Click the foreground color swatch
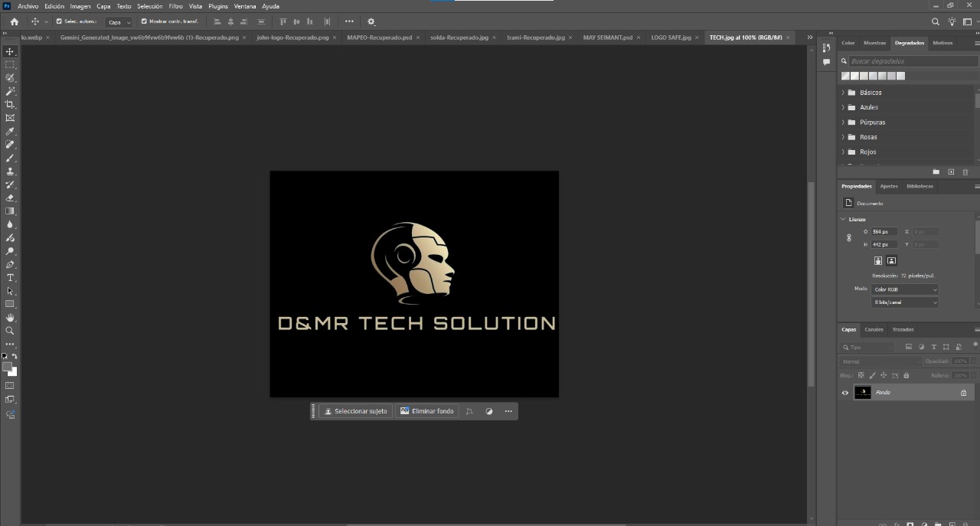This screenshot has height=526, width=980. pos(7,368)
